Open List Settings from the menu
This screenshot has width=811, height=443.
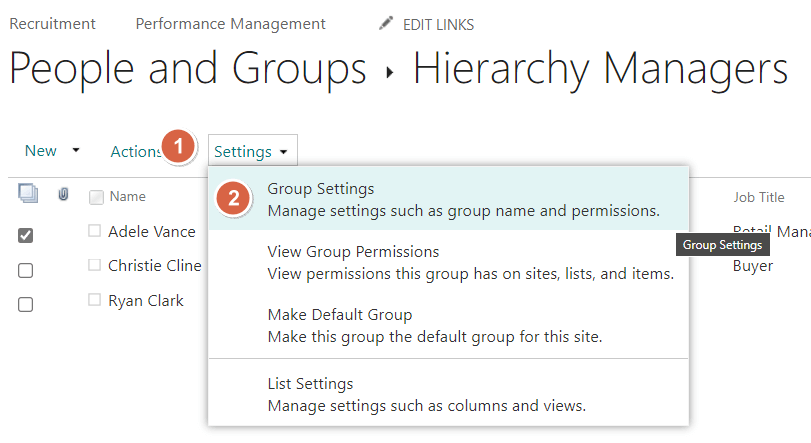pyautogui.click(x=448, y=394)
